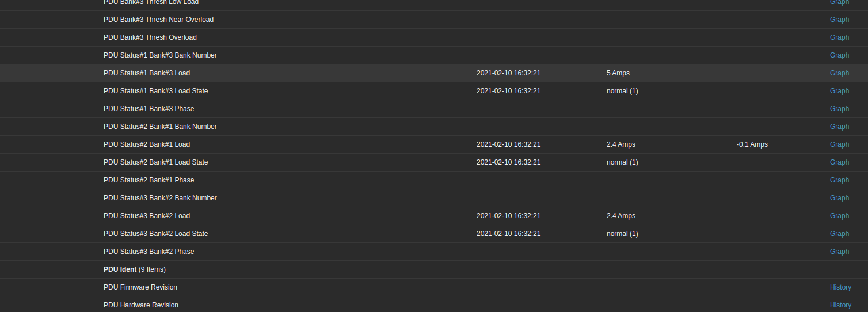Open Graph for Status#3 Bank#2 Load State

tap(839, 234)
